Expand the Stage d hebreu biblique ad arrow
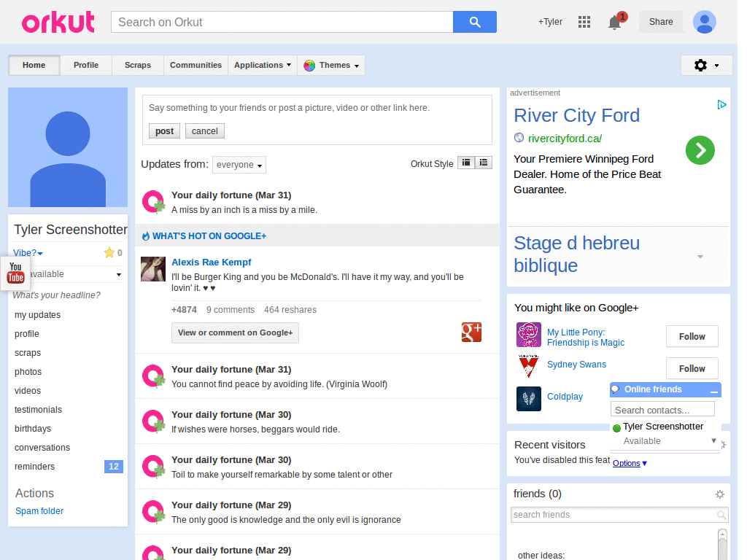This screenshot has height=560, width=747. click(700, 257)
